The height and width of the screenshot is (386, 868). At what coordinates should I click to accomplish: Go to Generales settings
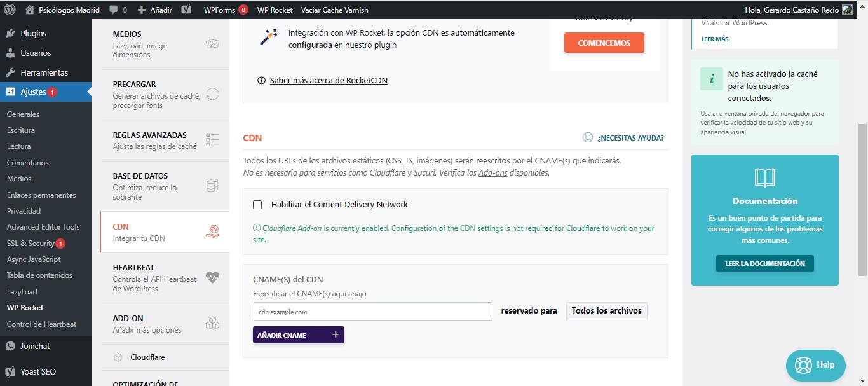point(23,114)
